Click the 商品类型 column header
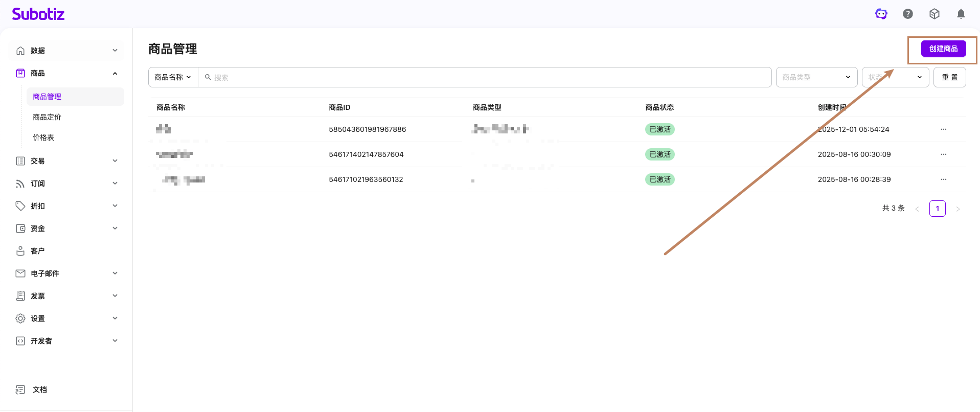The height and width of the screenshot is (412, 980). pos(487,107)
